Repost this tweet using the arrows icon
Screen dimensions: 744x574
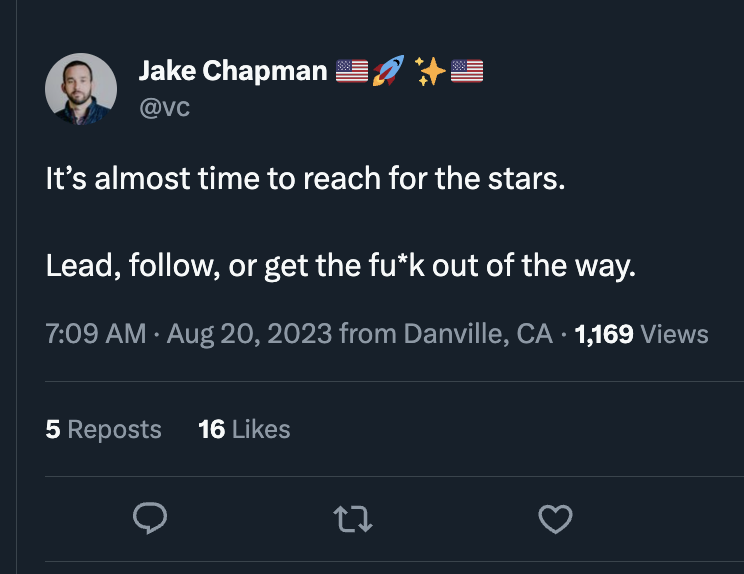point(353,518)
